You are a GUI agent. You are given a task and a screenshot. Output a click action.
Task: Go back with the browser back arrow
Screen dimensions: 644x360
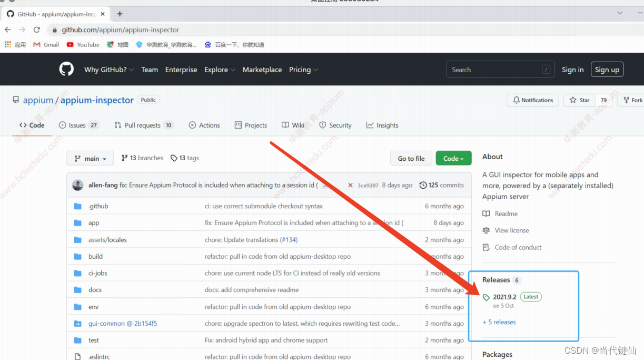[8, 30]
